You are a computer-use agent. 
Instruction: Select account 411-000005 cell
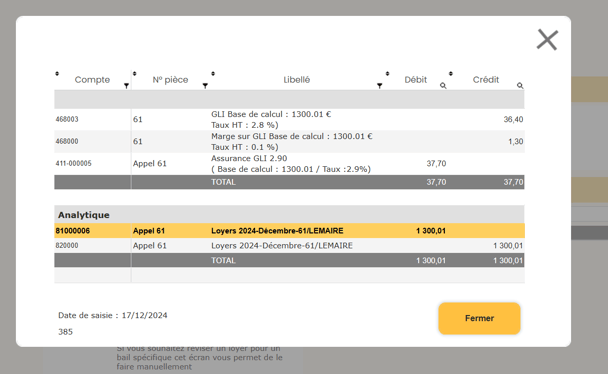click(74, 164)
